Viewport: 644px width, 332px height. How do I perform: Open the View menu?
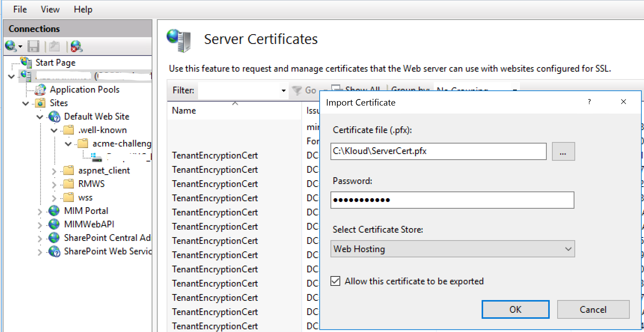pyautogui.click(x=50, y=9)
